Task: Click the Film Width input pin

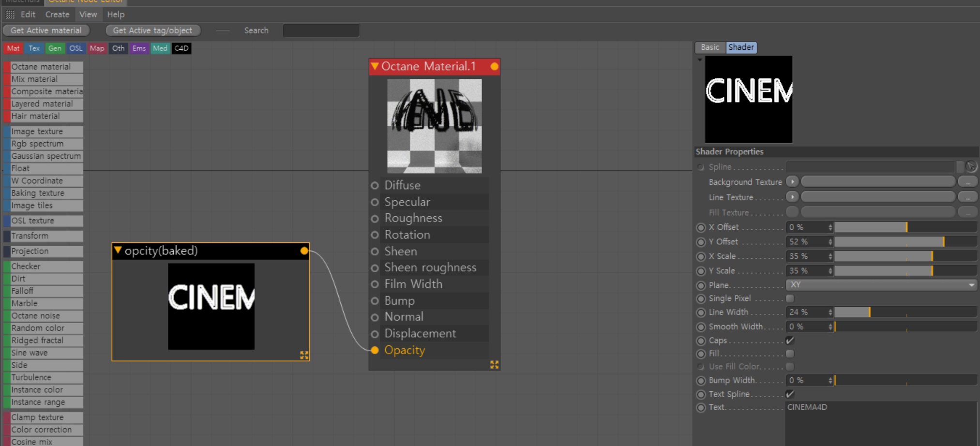Action: [x=375, y=284]
